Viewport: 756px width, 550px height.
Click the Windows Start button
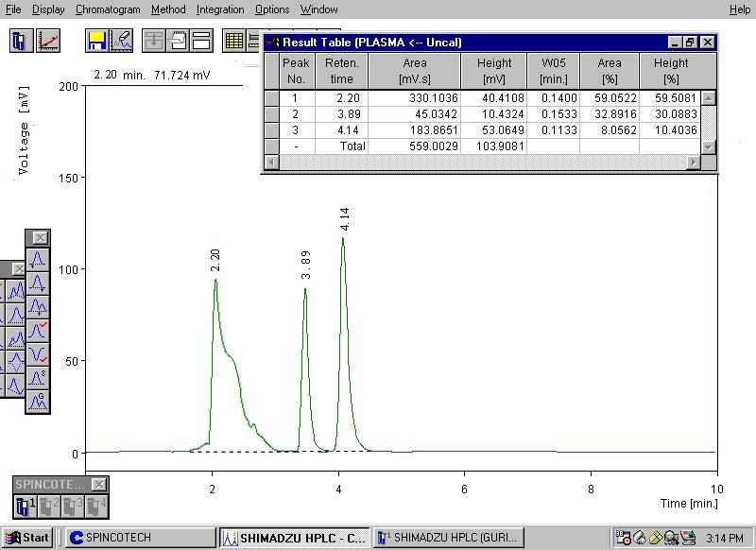26,538
